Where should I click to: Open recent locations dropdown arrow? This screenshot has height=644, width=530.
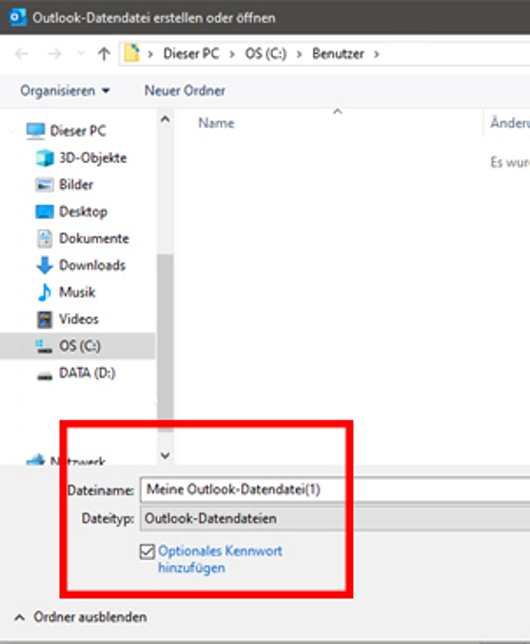(81, 53)
